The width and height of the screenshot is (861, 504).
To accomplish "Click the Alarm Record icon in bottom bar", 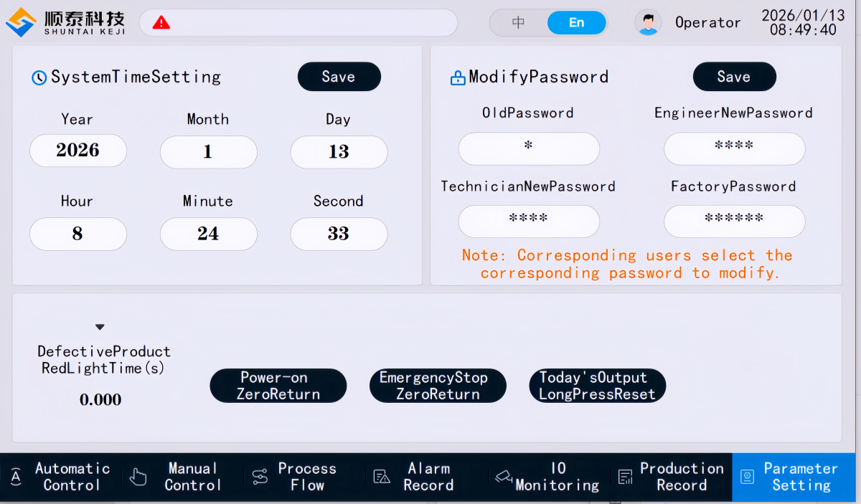I will [x=382, y=477].
